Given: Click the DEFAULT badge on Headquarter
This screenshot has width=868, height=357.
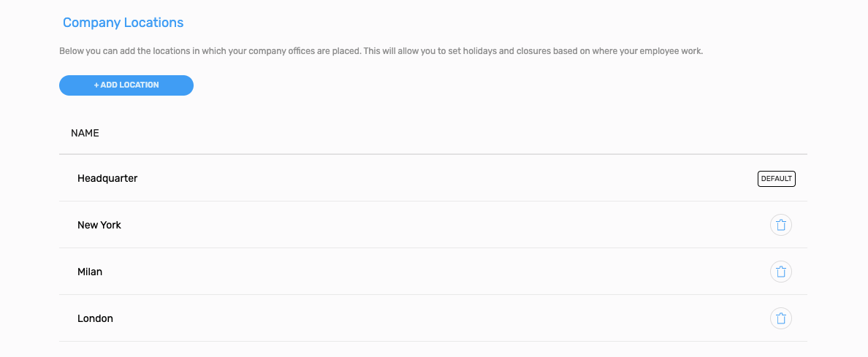Looking at the screenshot, I should click(776, 179).
